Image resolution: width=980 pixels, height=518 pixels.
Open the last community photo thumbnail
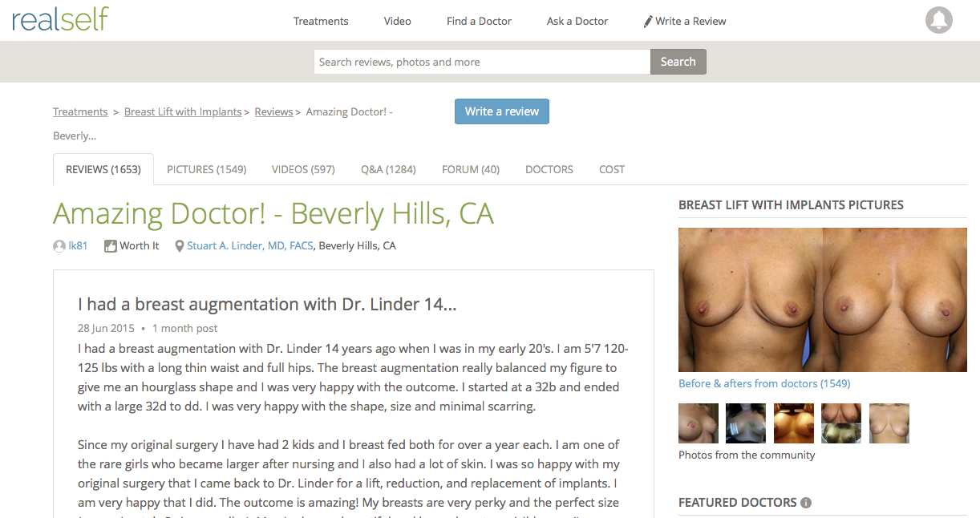[889, 423]
